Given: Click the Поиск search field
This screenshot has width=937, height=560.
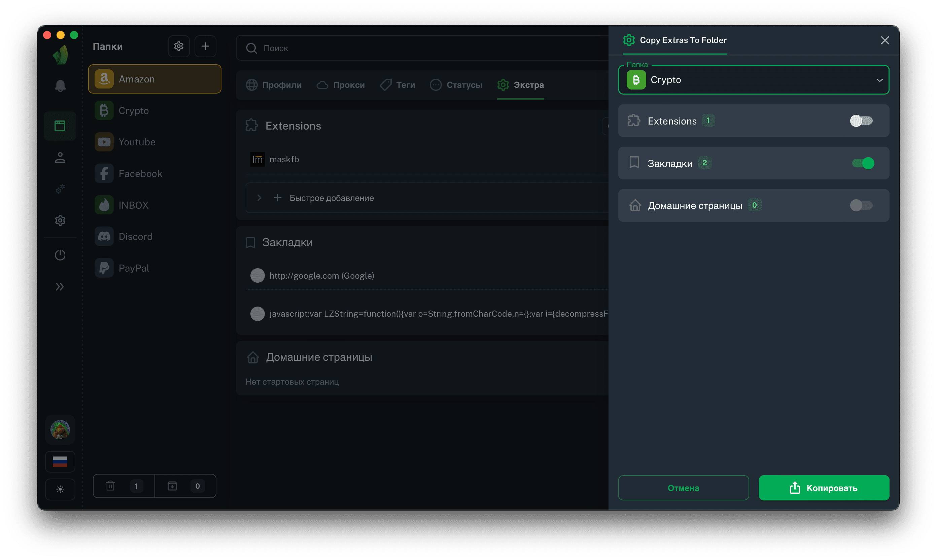Looking at the screenshot, I should pyautogui.click(x=423, y=48).
